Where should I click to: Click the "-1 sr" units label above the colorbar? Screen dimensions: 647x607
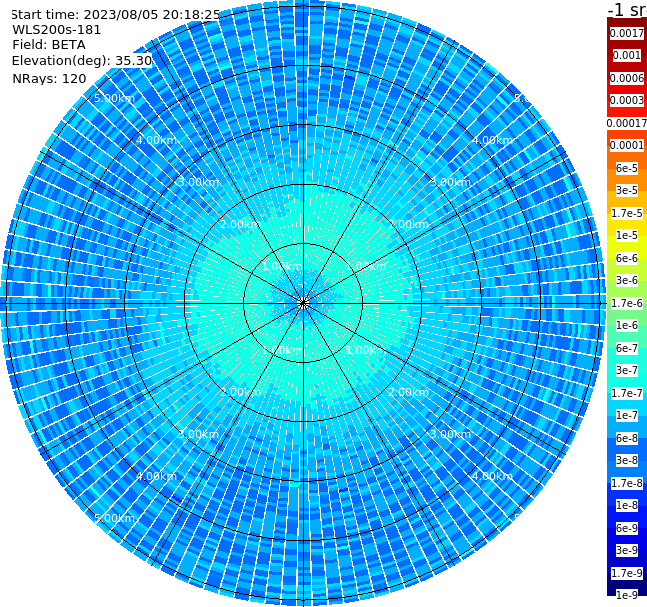click(x=627, y=10)
